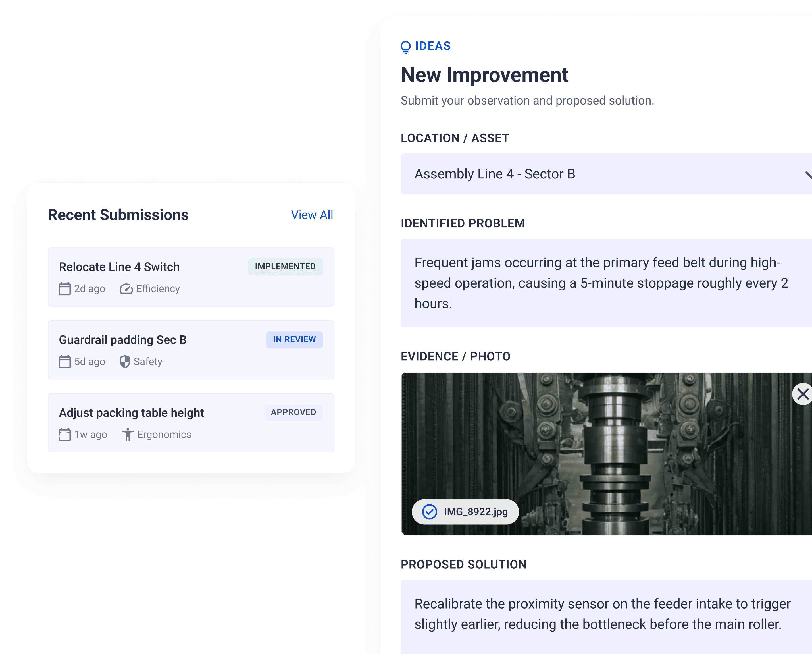Select Guardrail padding Sec B submission
The width and height of the screenshot is (812, 654).
click(191, 350)
